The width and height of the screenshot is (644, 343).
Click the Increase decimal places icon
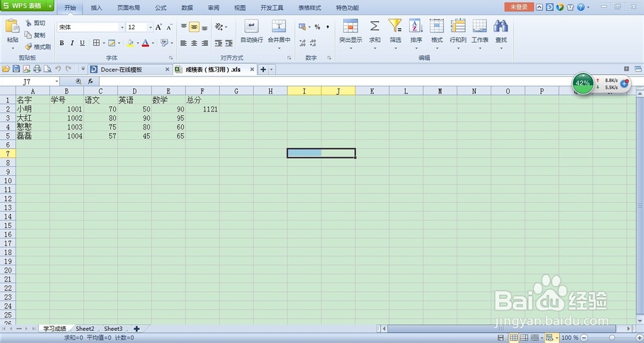302,43
